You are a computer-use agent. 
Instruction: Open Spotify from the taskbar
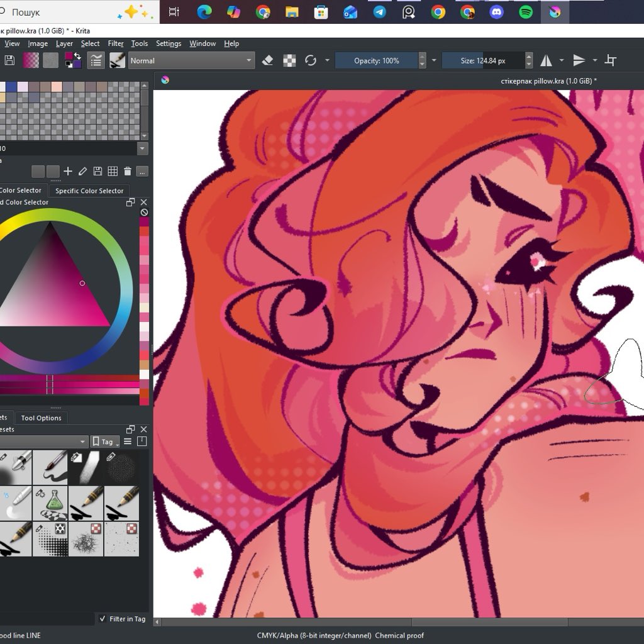pyautogui.click(x=526, y=12)
